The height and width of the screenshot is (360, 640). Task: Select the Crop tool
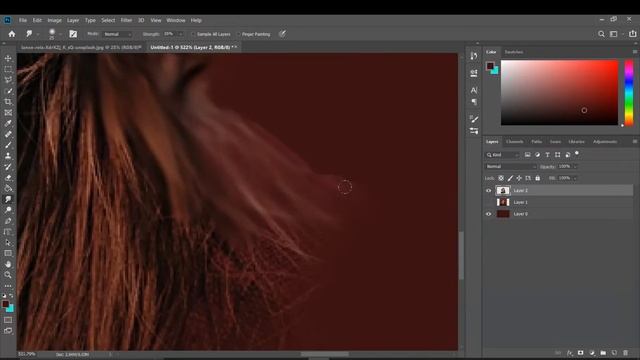click(8, 102)
